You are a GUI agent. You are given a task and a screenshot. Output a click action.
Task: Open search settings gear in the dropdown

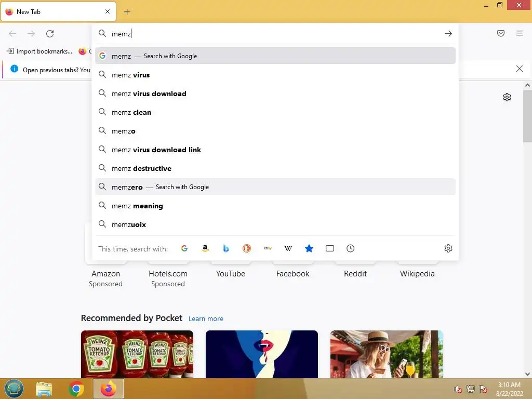tap(448, 248)
